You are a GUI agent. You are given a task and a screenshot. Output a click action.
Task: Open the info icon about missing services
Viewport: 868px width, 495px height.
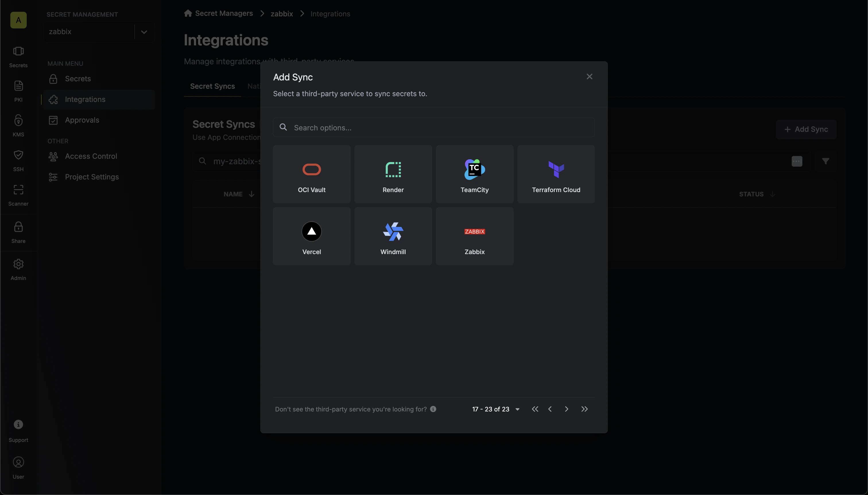click(x=433, y=409)
